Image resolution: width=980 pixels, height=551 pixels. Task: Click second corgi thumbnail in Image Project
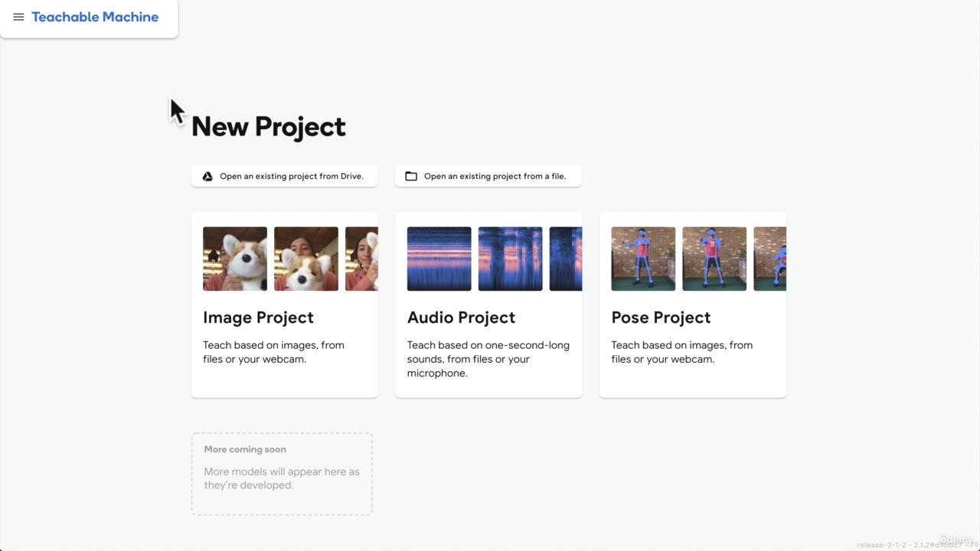(306, 259)
